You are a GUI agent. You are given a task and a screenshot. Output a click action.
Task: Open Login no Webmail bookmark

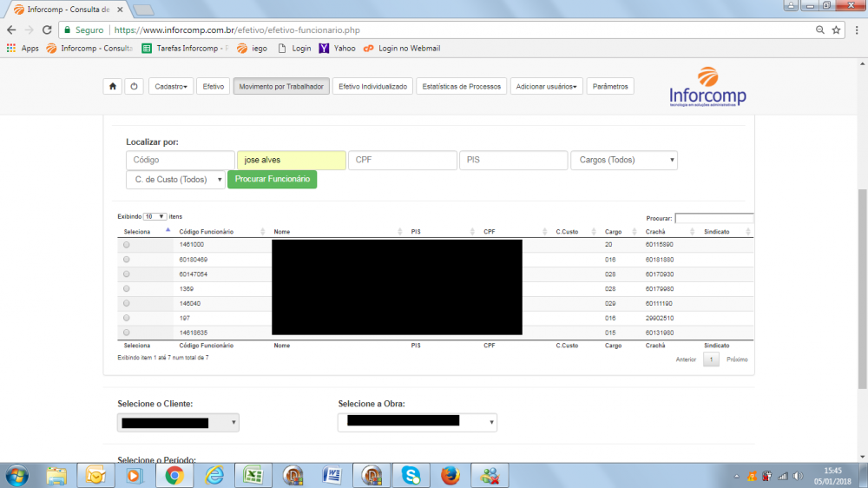pos(402,48)
